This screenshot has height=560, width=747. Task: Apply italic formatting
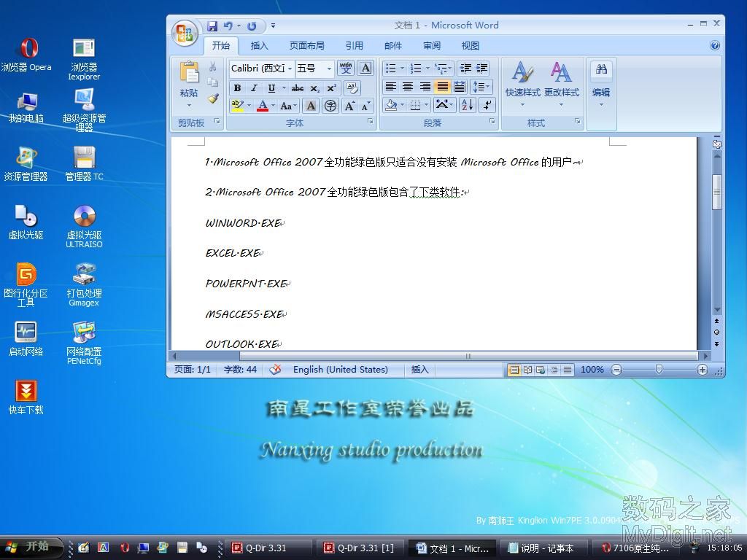point(254,88)
